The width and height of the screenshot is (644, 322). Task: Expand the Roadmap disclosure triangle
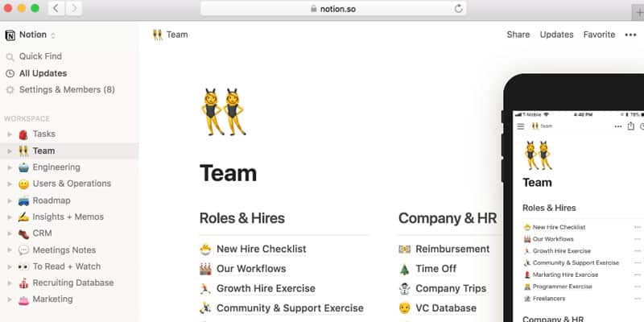coord(10,200)
